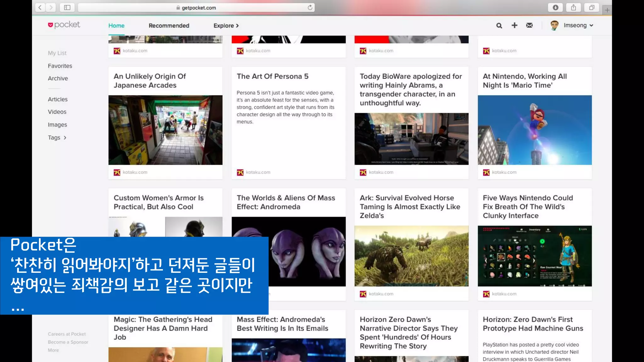This screenshot has width=644, height=362.
Task: Click the More footer link
Action: click(x=53, y=350)
